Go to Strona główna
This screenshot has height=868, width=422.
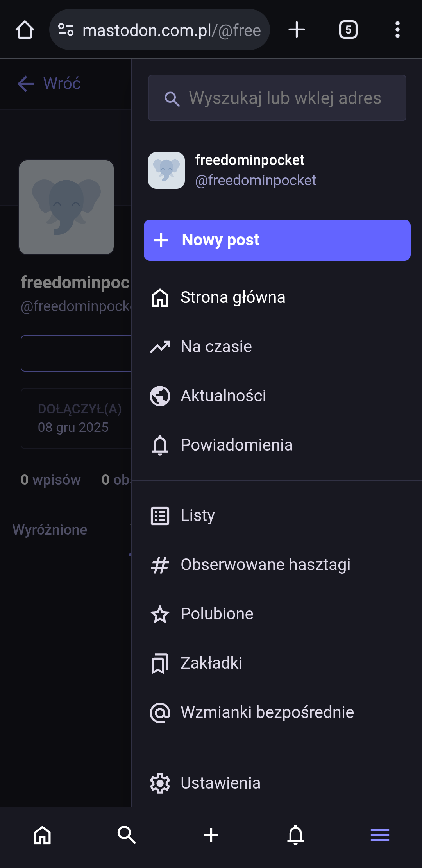[233, 297]
